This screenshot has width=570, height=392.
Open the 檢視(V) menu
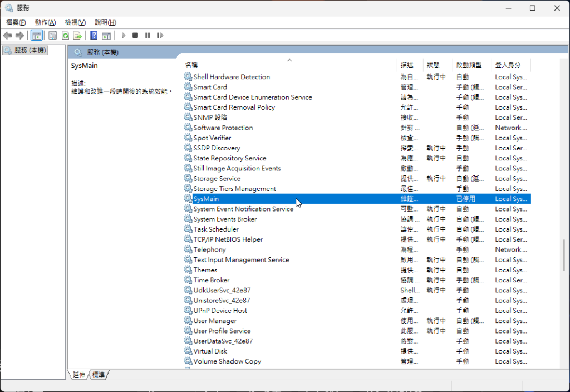75,22
